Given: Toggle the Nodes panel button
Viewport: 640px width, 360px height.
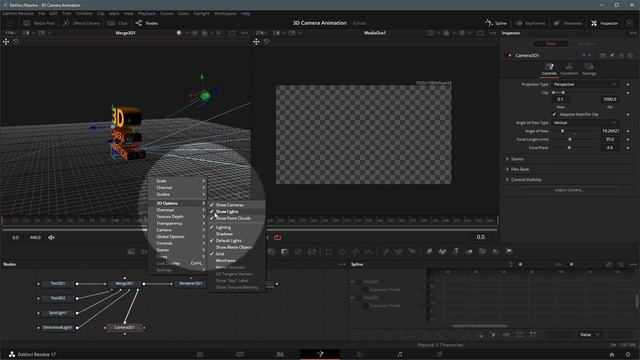Looking at the screenshot, I should [147, 23].
